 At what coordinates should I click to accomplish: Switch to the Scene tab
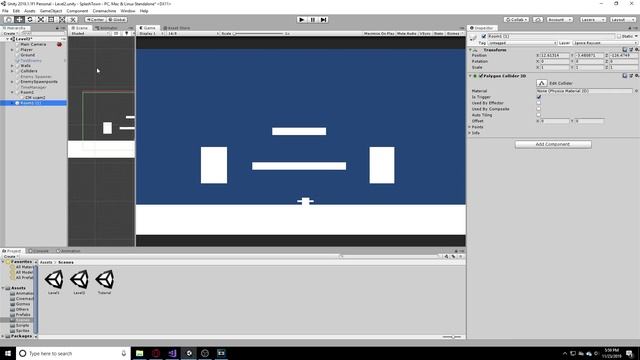80,28
